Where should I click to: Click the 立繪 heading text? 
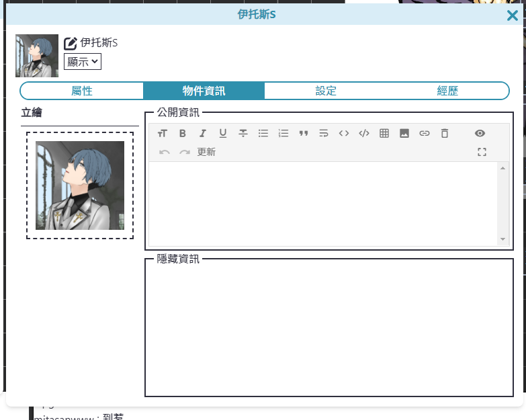tap(32, 112)
